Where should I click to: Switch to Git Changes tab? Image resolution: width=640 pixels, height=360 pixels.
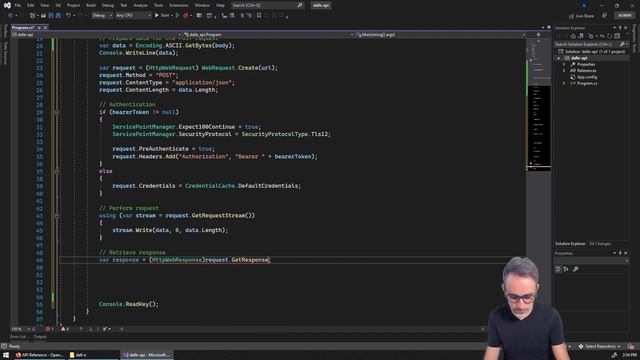[x=600, y=244]
